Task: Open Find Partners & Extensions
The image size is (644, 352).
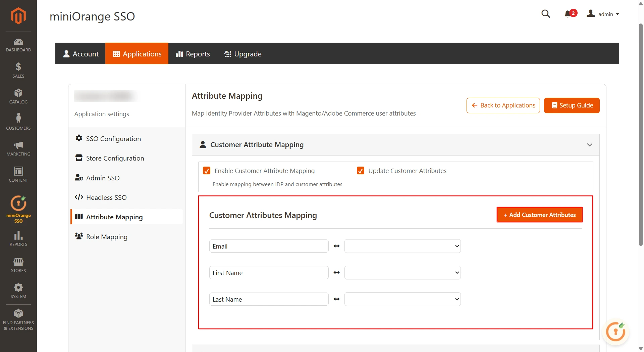Action: tap(18, 320)
